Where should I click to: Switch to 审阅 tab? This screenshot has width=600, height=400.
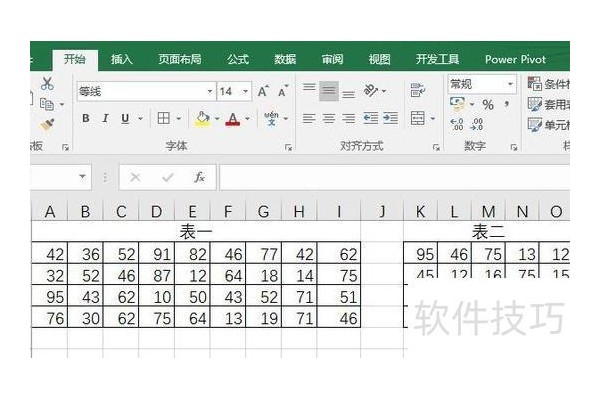pos(332,59)
